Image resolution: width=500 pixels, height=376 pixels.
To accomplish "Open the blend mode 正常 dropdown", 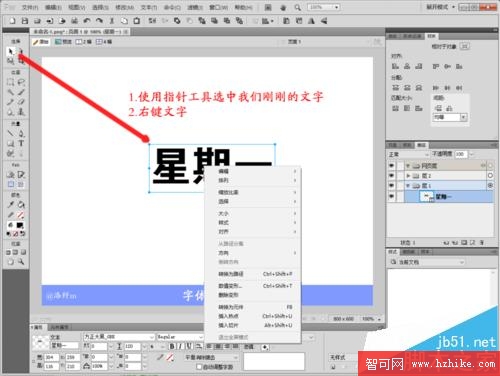I will pos(408,154).
